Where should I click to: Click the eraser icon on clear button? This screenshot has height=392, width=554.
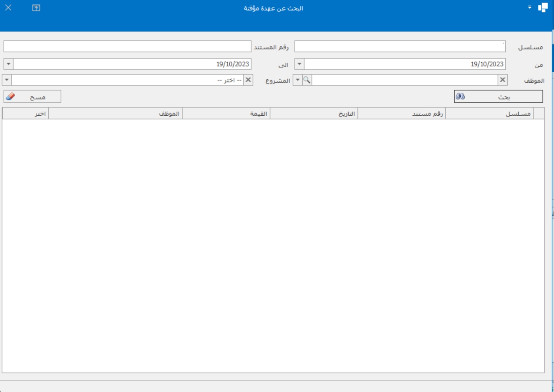(x=11, y=96)
